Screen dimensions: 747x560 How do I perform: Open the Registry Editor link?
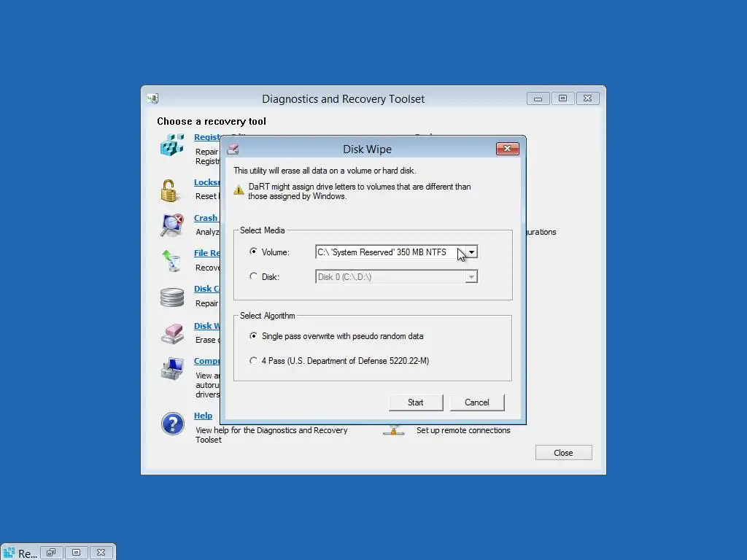click(x=207, y=137)
